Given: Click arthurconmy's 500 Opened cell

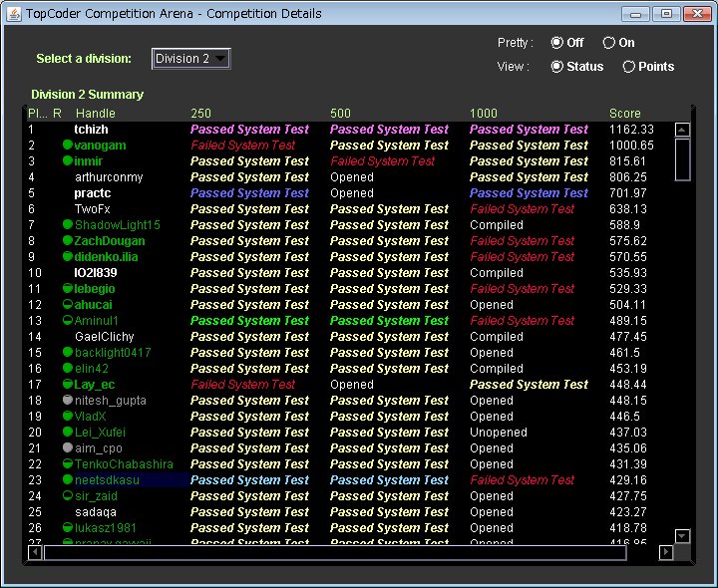Looking at the screenshot, I should tap(352, 177).
